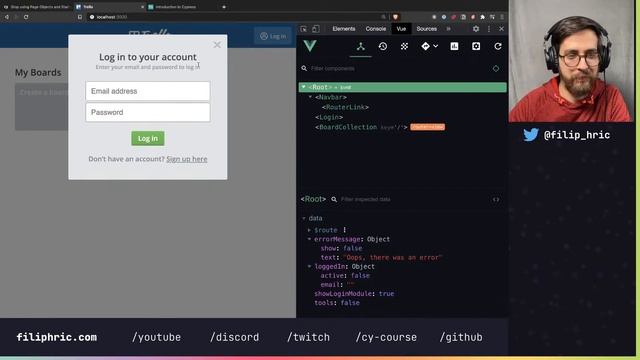This screenshot has height=360, width=640.
Task: Collapse the data section
Action: (x=303, y=218)
